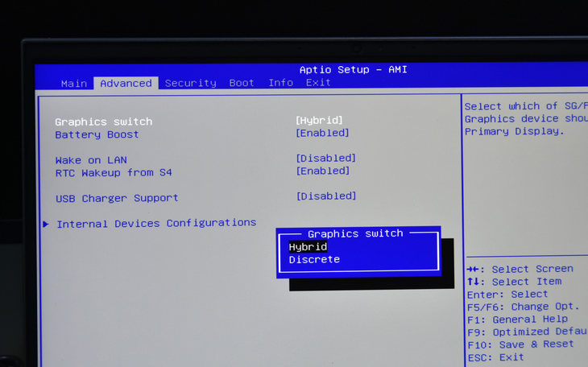Go to the Info tab

tap(280, 83)
